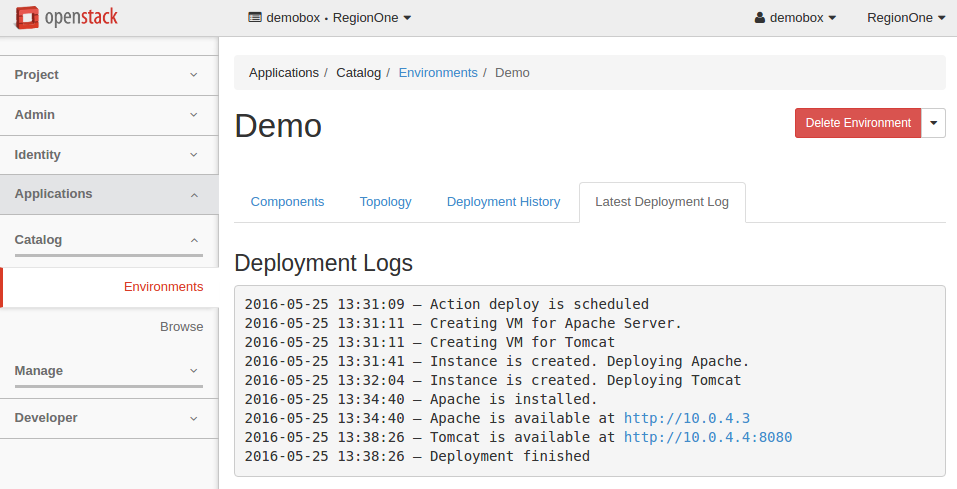
Task: Select Browse in the sidebar
Action: tap(181, 327)
